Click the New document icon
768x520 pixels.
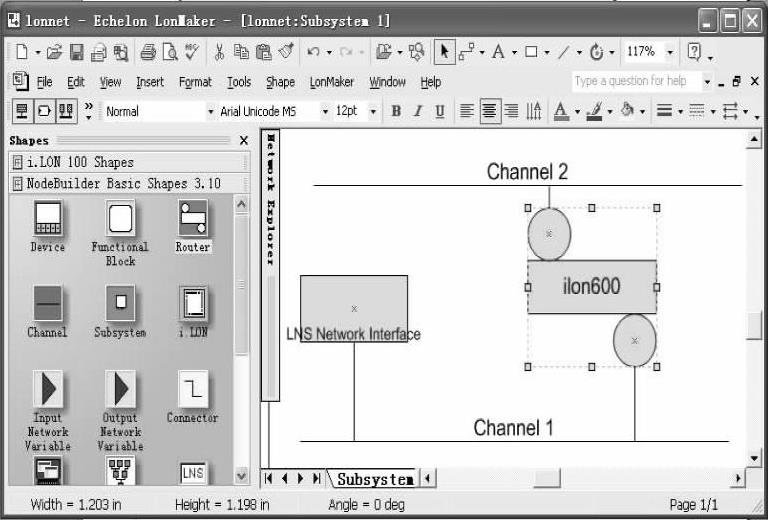pos(22,51)
